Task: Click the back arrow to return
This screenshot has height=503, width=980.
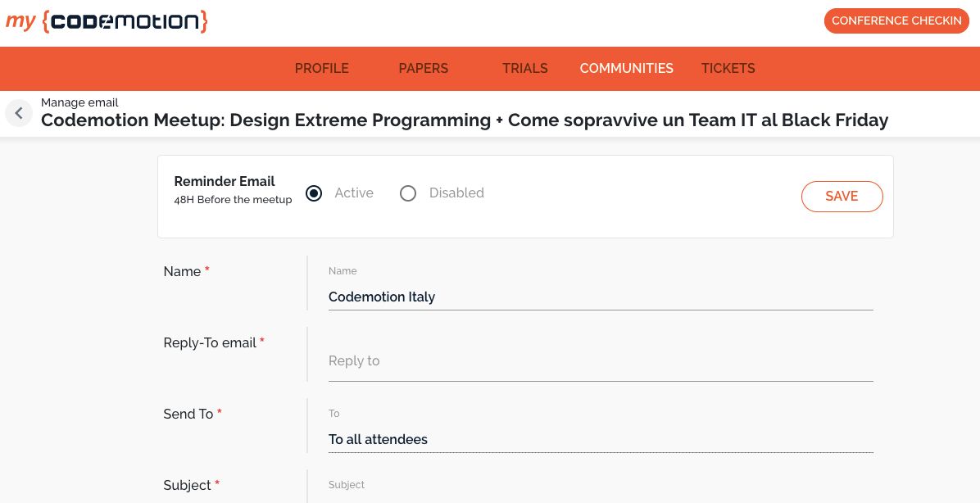Action: (x=19, y=112)
